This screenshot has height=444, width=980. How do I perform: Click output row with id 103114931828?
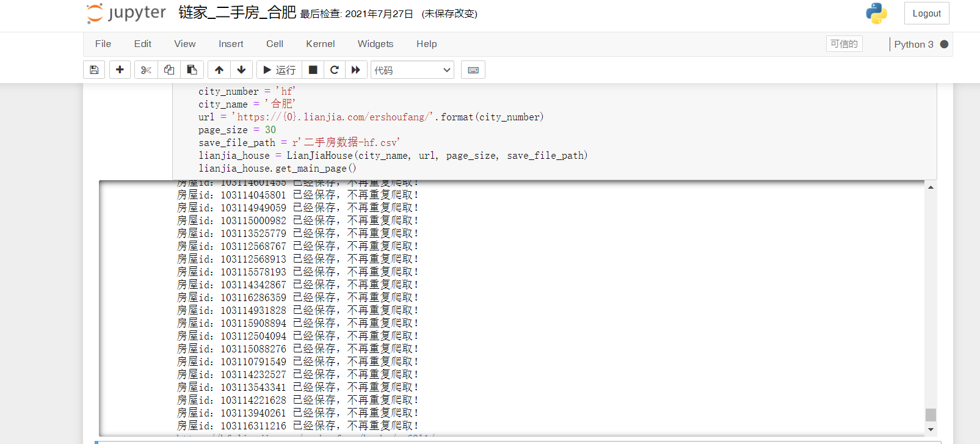coord(298,310)
